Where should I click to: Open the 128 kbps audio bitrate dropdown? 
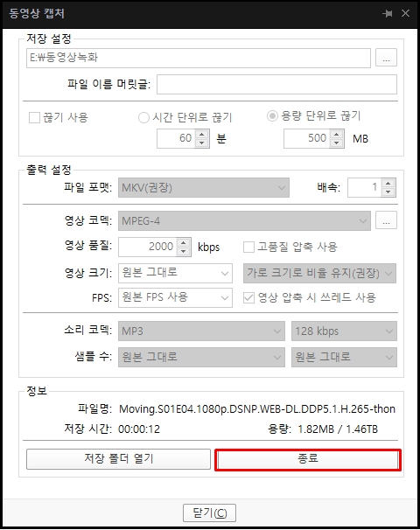click(x=344, y=331)
